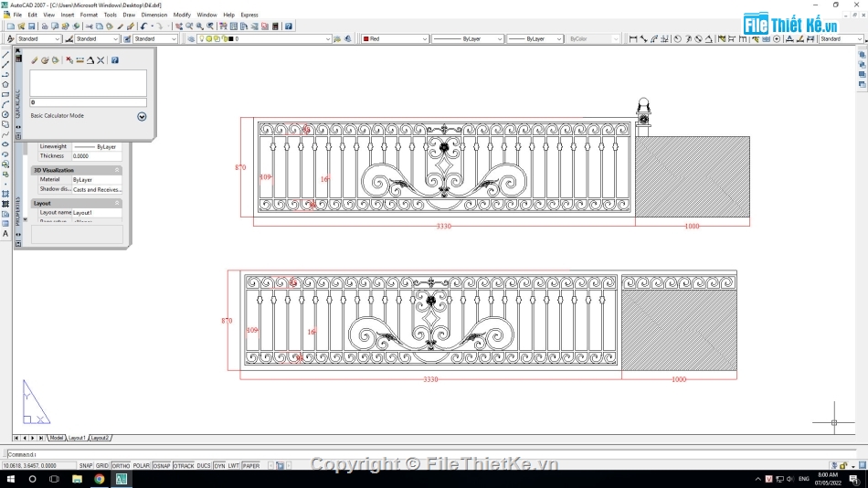The width and height of the screenshot is (868, 488).
Task: Click the Thickness value field 0.0000
Action: pos(96,156)
